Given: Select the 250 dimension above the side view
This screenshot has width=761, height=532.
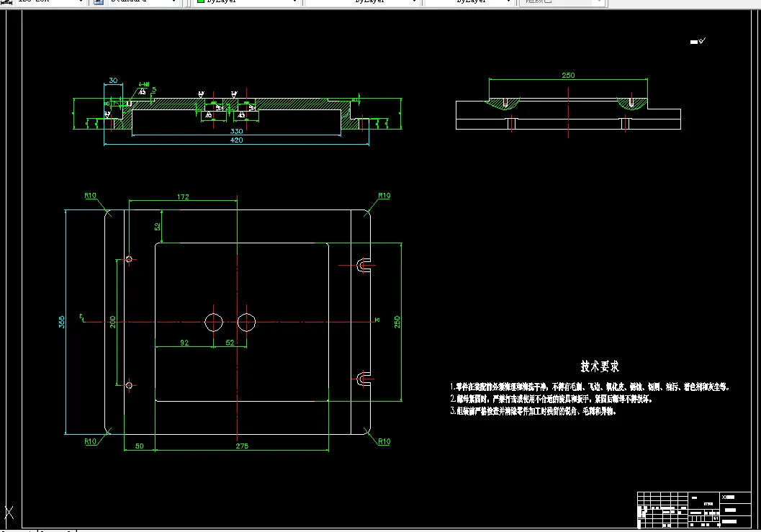Looking at the screenshot, I should pos(568,76).
